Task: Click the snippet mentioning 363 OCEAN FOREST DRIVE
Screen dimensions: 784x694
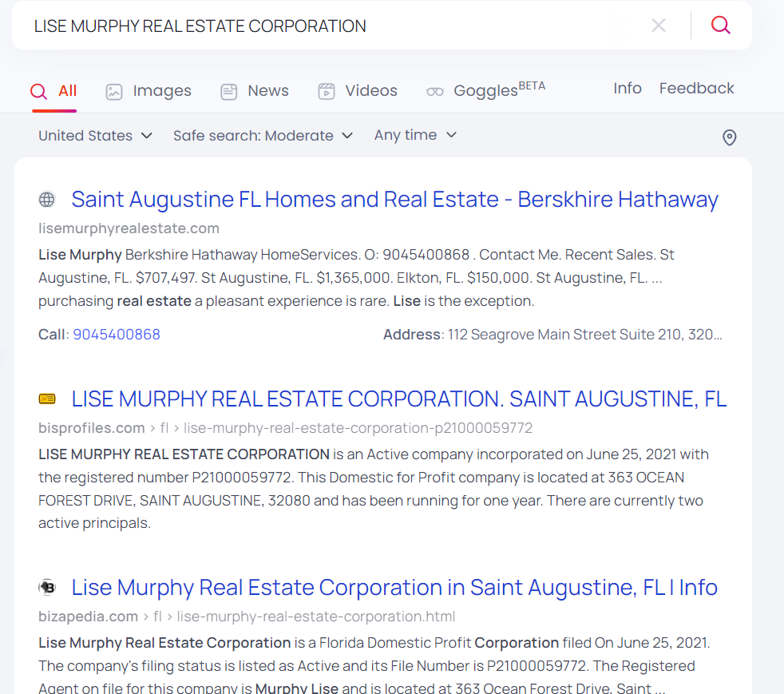Action: point(374,489)
